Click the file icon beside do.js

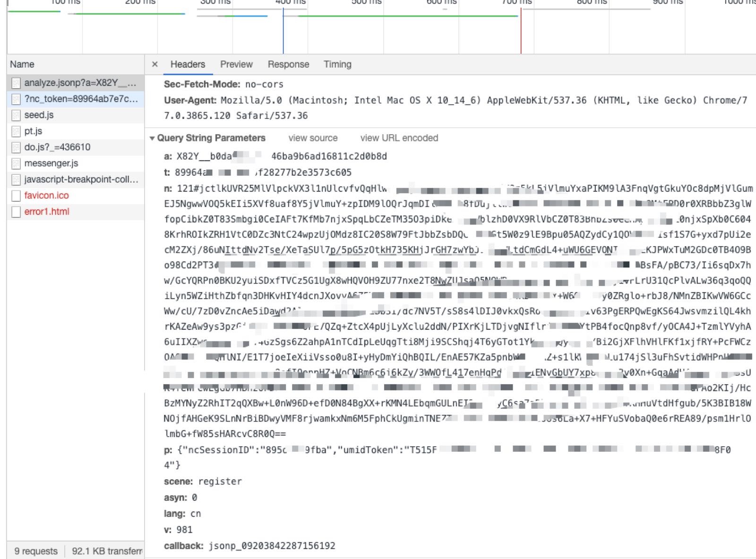coord(16,147)
